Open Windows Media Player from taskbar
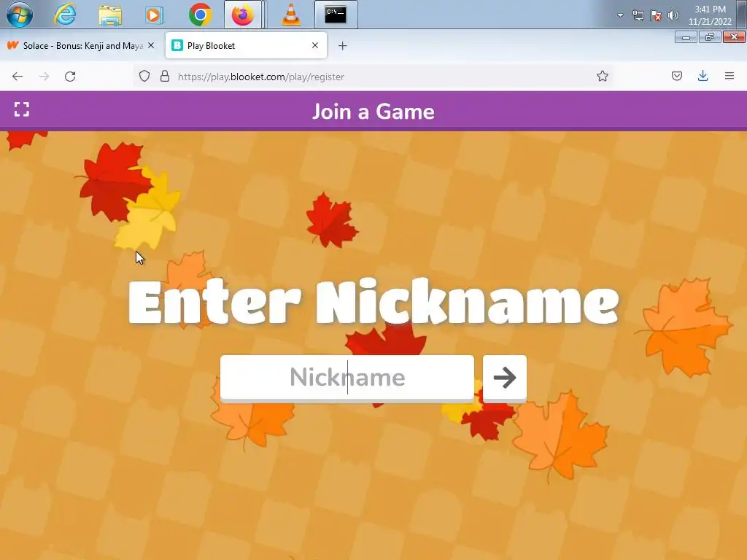Screen dimensions: 747x560 point(154,15)
